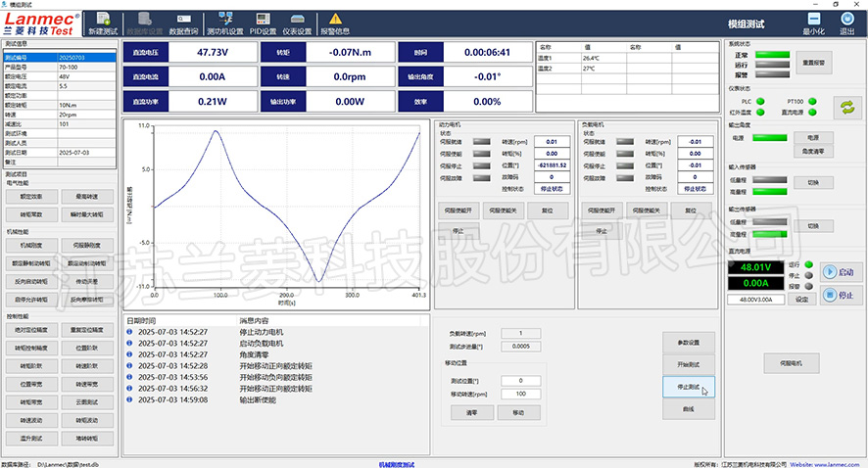The height and width of the screenshot is (468, 868).
Task: Select the 云图测试 test button
Action: pos(87,402)
